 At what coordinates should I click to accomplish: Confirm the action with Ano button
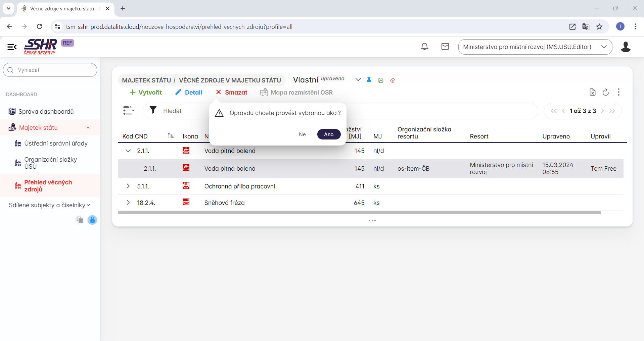coord(329,134)
